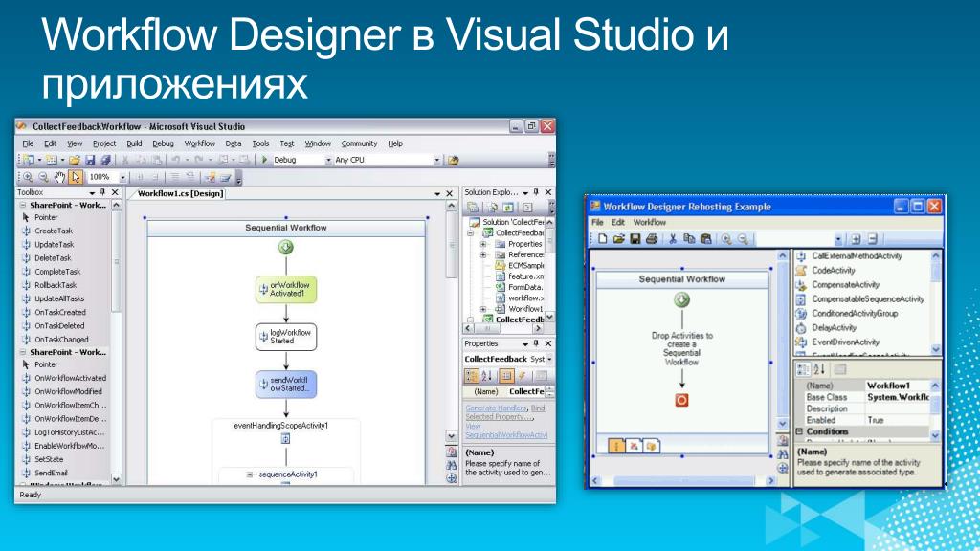
Task: Select Workflow1.cs [Design] tab
Action: pyautogui.click(x=180, y=193)
